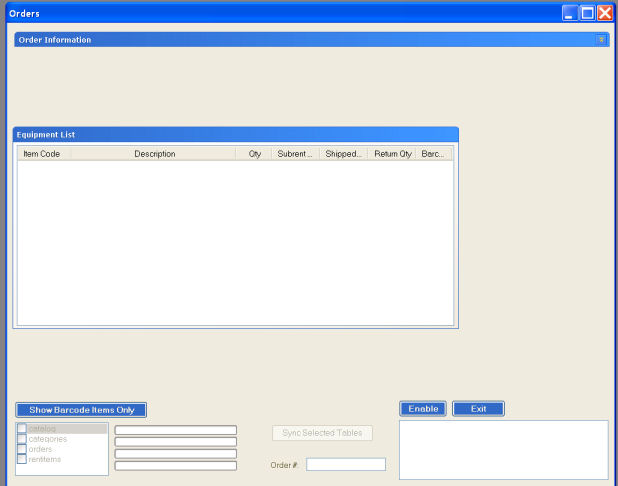Maximize the Orders window
This screenshot has width=618, height=486.
(587, 13)
